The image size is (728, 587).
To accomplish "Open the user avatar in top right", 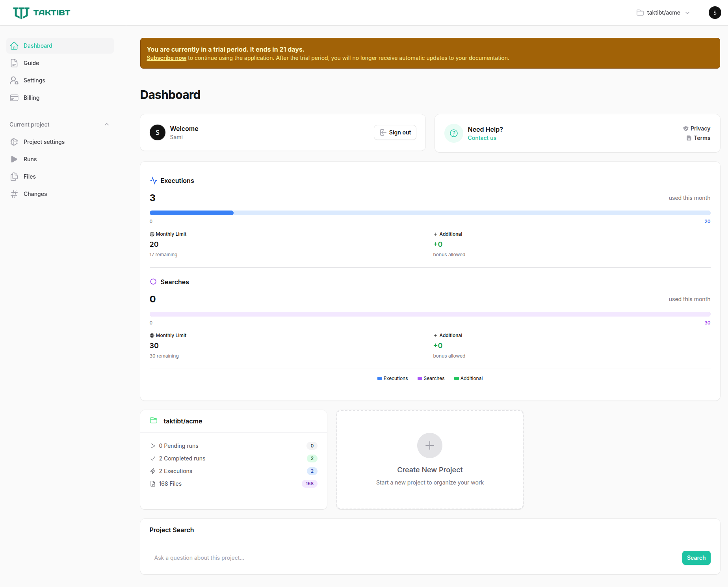I will [x=715, y=13].
